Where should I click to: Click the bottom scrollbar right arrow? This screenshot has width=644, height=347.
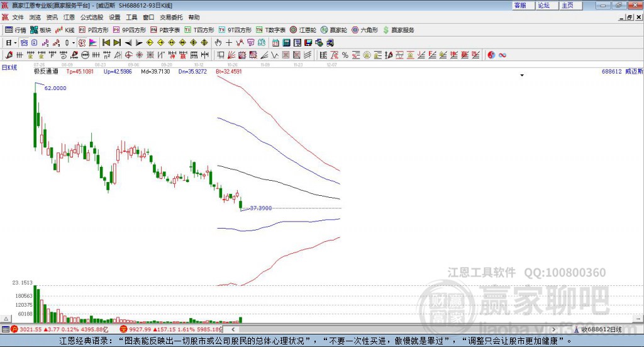click(553, 329)
